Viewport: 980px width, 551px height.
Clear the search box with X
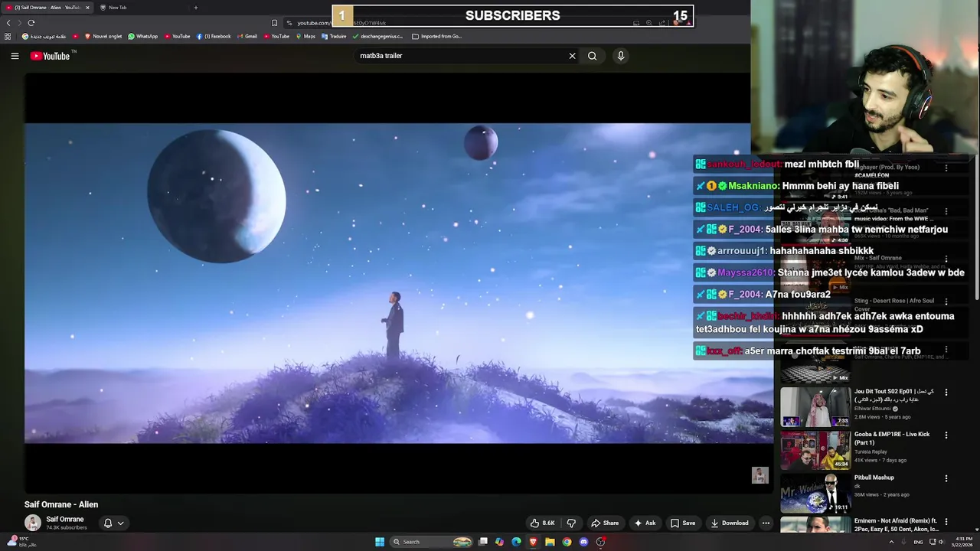tap(572, 56)
